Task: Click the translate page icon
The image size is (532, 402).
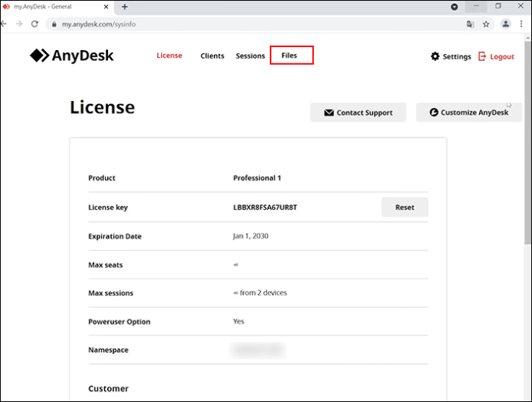Action: coord(470,24)
